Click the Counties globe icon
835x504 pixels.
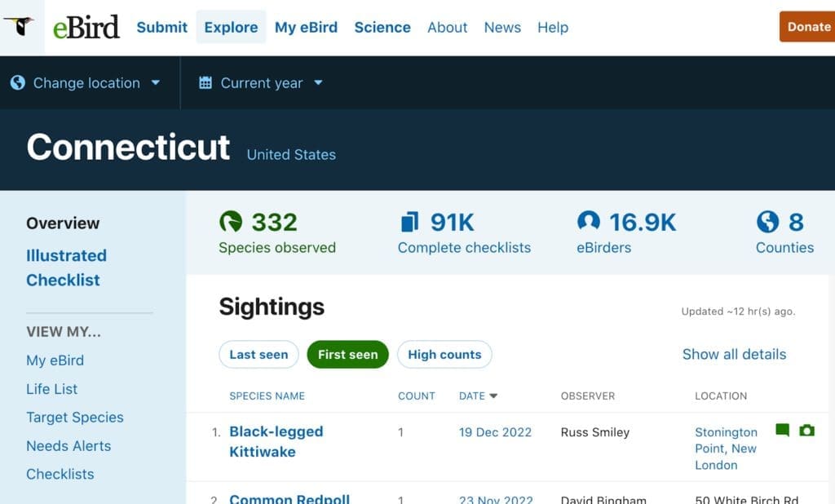point(767,222)
